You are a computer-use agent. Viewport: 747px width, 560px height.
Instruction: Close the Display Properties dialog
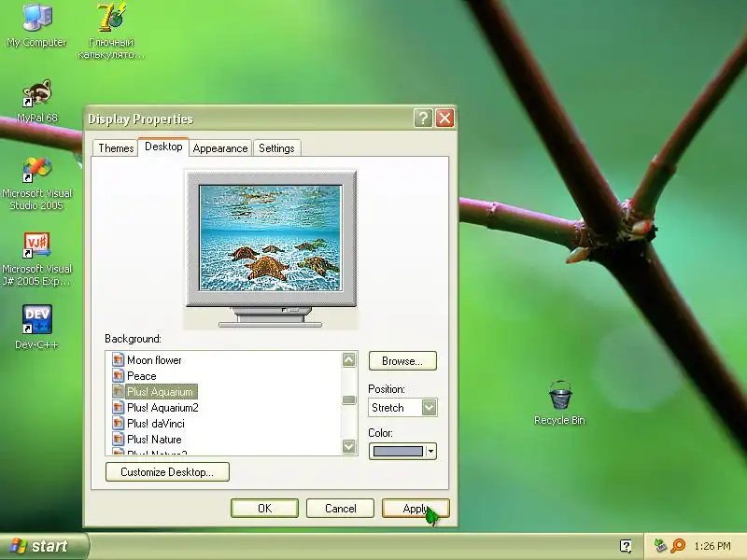[445, 118]
